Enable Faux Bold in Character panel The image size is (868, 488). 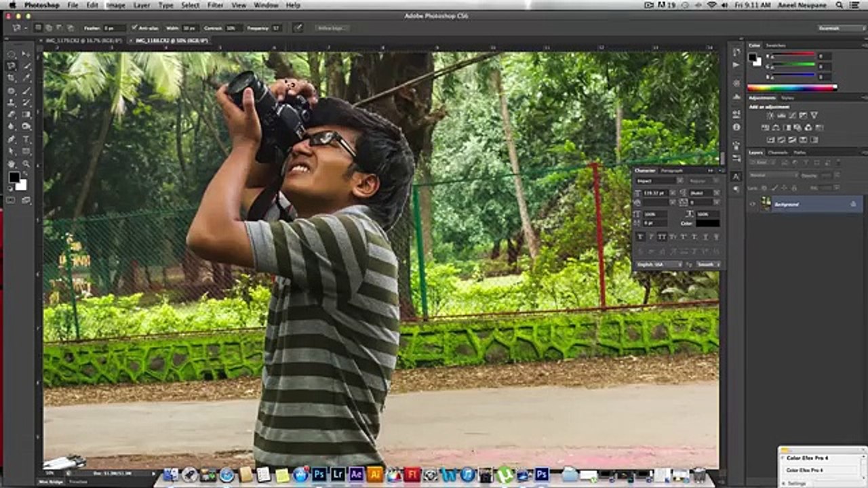coord(640,237)
